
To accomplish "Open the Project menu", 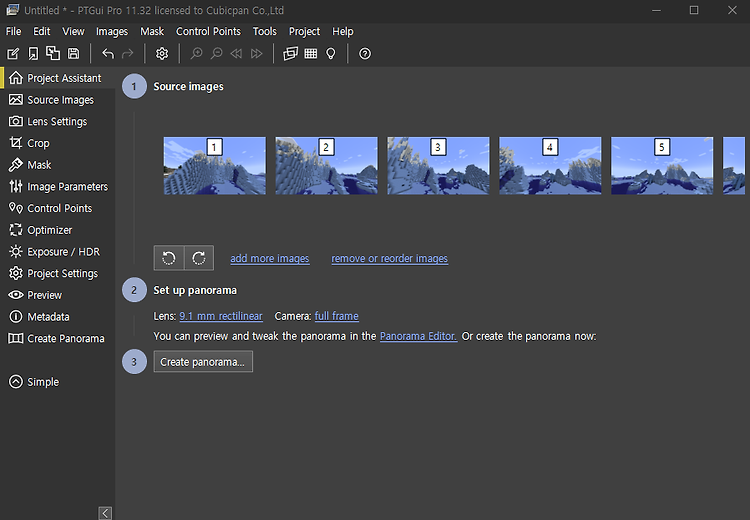I will [x=304, y=32].
